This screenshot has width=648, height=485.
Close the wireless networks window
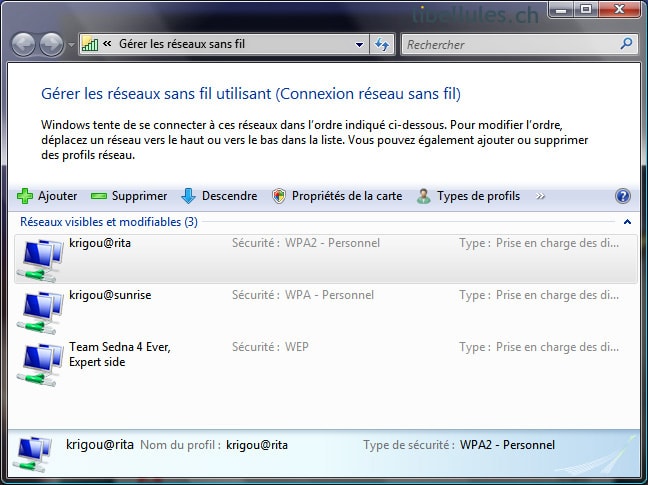(x=619, y=10)
